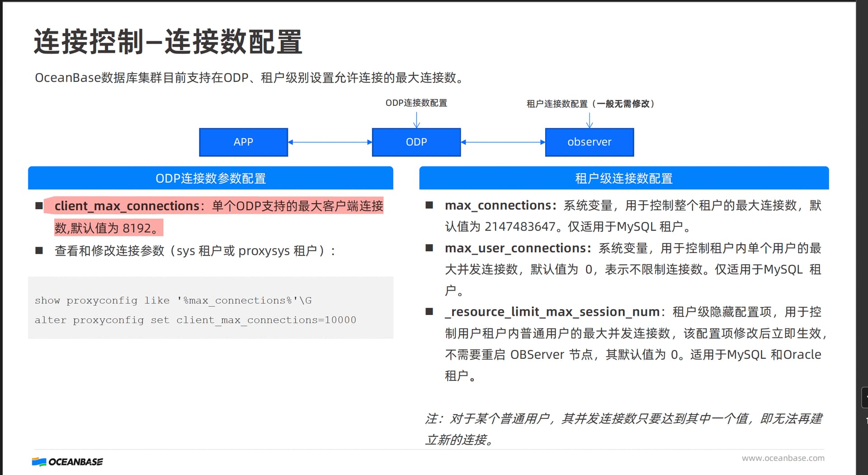Click the header ODP连接数参数配置
The width and height of the screenshot is (868, 475).
[211, 178]
